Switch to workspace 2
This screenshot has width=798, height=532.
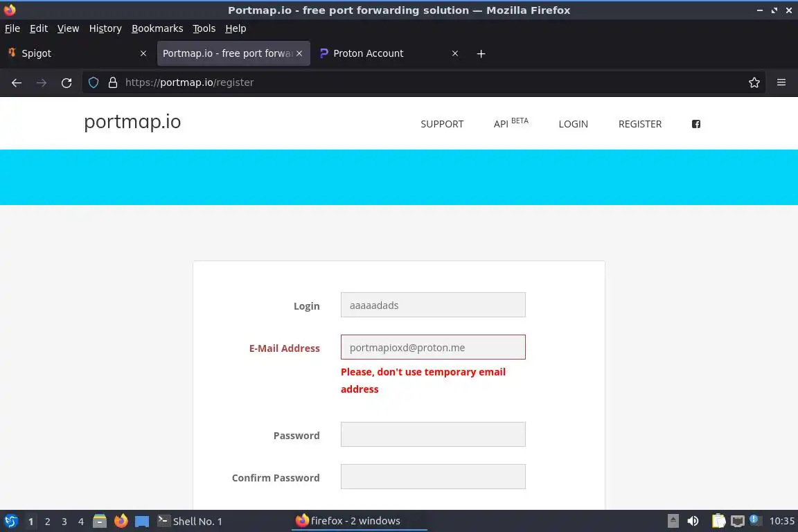47,522
